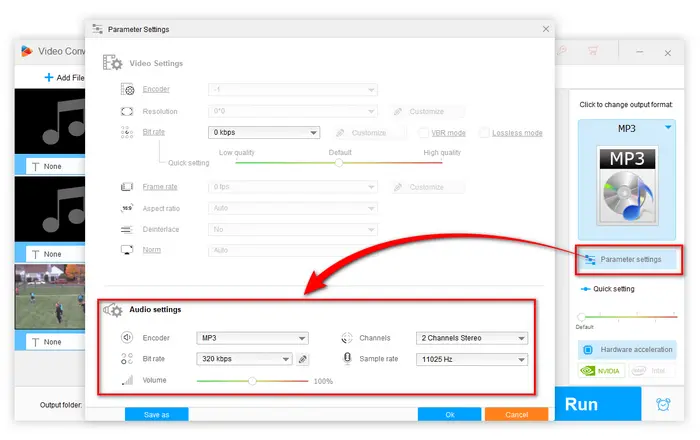Click the Cancel button
The width and height of the screenshot is (700, 440).
pyautogui.click(x=517, y=414)
